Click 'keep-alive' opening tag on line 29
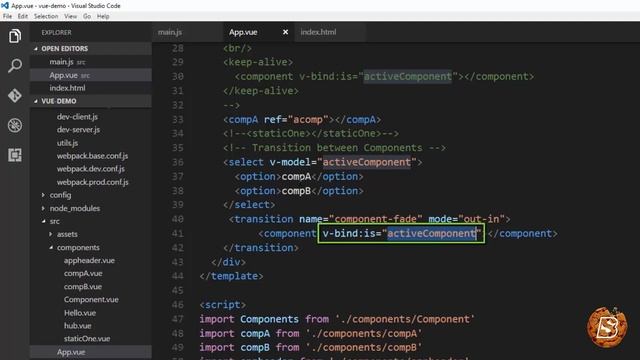640x360 pixels. tap(258, 62)
